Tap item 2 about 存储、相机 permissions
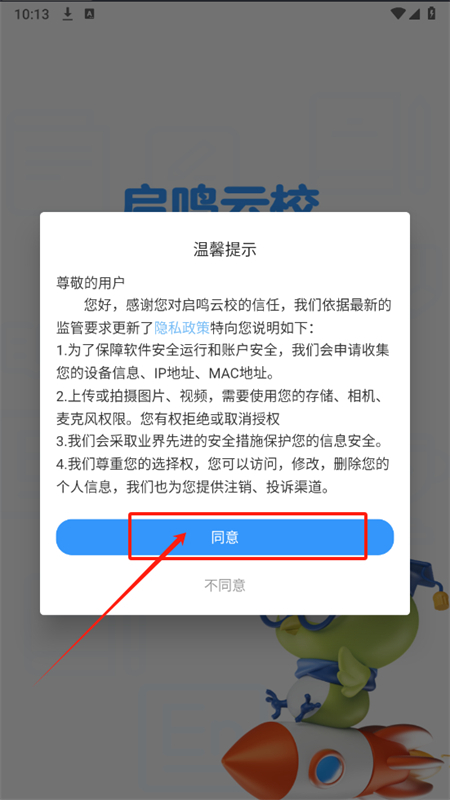This screenshot has height=800, width=450. coord(222,407)
